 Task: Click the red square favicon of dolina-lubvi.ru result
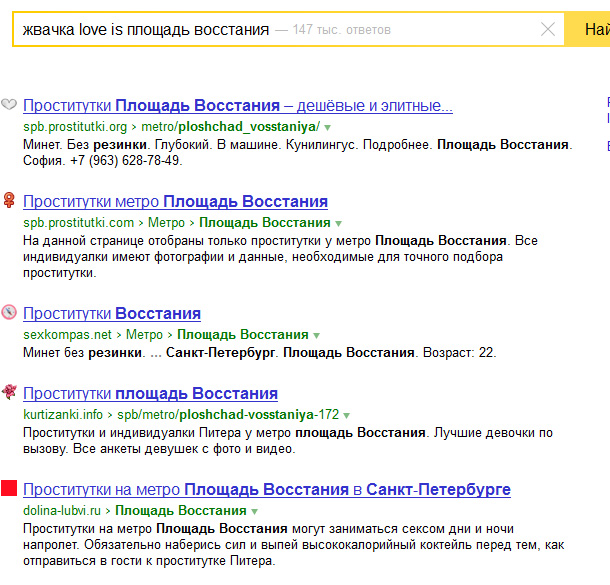[9, 488]
